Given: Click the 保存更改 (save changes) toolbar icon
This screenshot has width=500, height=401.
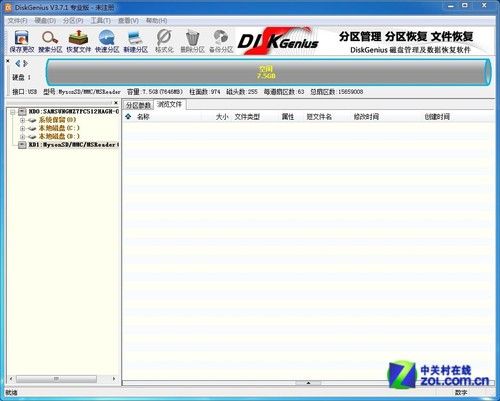Looking at the screenshot, I should pyautogui.click(x=22, y=41).
